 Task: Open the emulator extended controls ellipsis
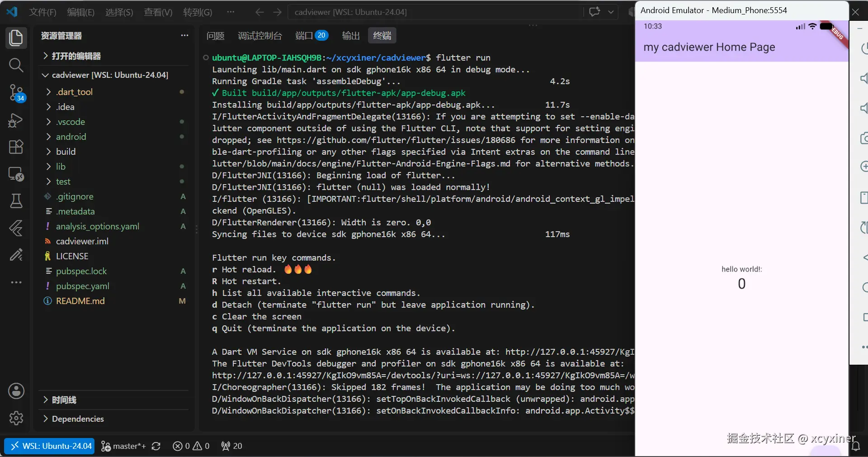[864, 347]
